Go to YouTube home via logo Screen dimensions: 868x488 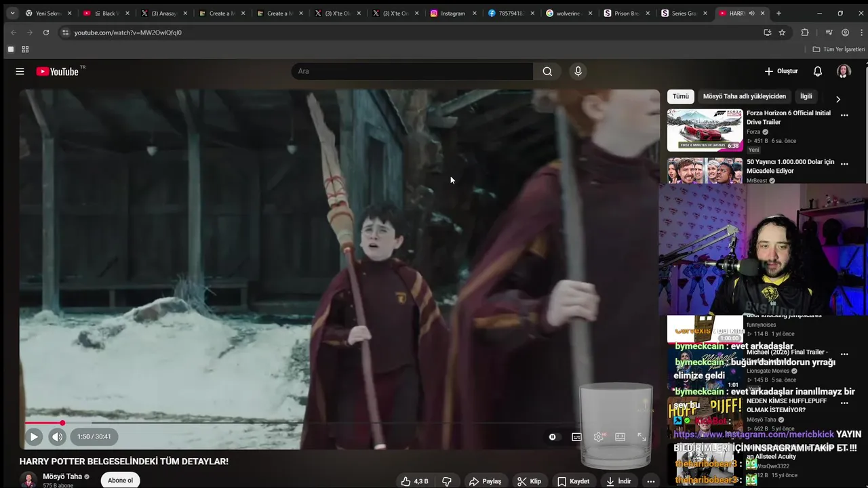tap(58, 71)
